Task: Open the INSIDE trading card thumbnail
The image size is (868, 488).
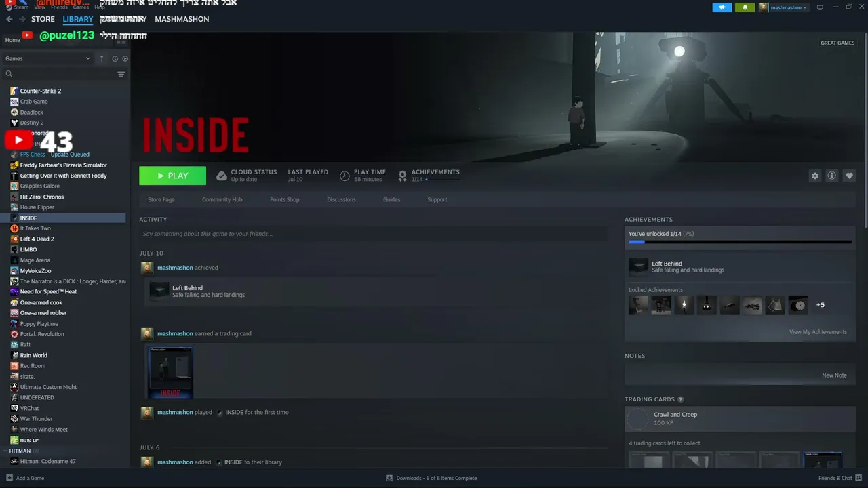Action: pyautogui.click(x=170, y=372)
